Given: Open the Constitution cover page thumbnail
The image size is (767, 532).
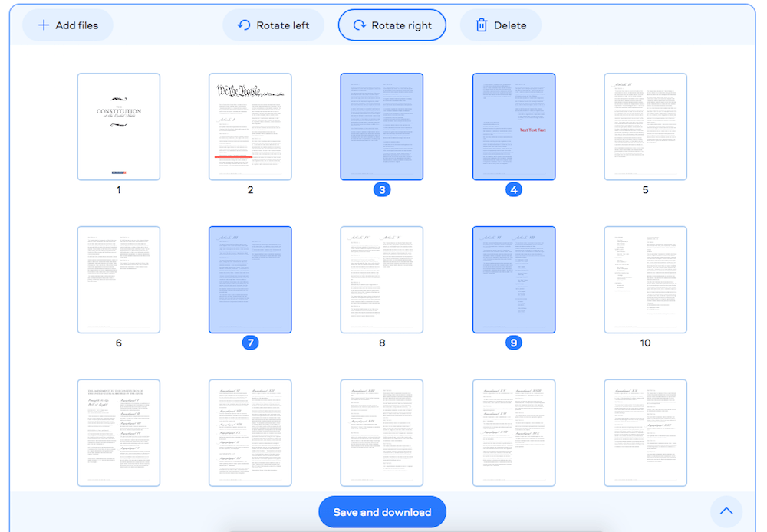Looking at the screenshot, I should point(118,126).
